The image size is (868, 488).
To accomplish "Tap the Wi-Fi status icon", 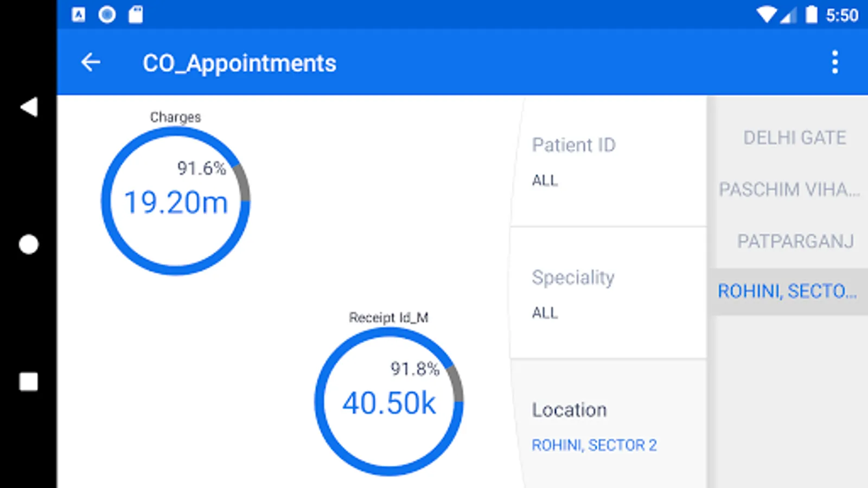I will (x=766, y=15).
